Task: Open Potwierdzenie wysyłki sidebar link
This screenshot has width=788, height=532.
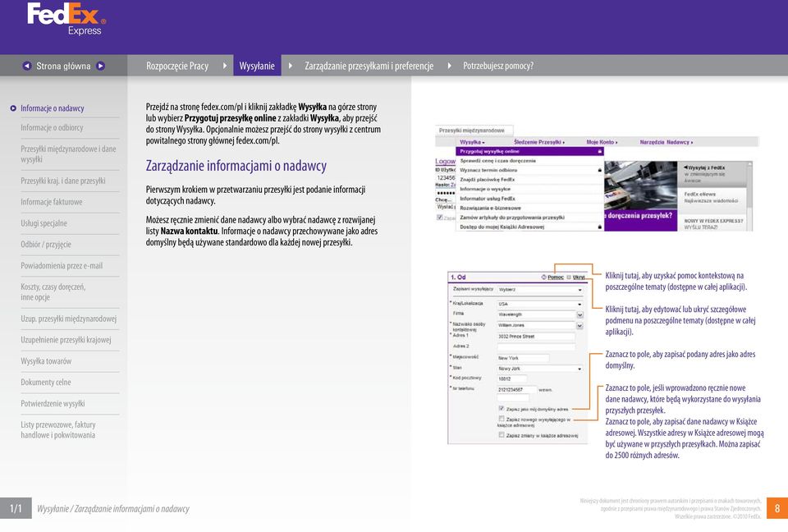Action: (x=53, y=403)
